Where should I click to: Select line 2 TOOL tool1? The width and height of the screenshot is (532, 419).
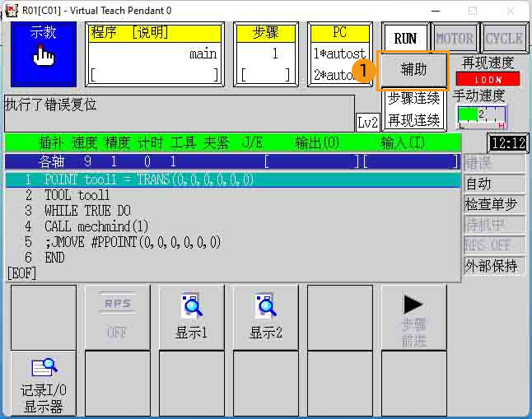[x=233, y=195]
